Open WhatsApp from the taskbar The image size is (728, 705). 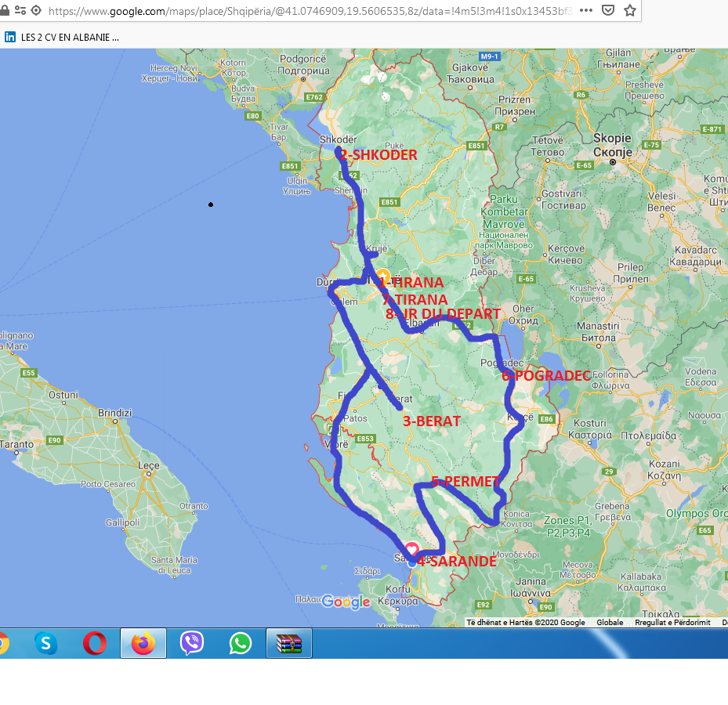pos(241,643)
